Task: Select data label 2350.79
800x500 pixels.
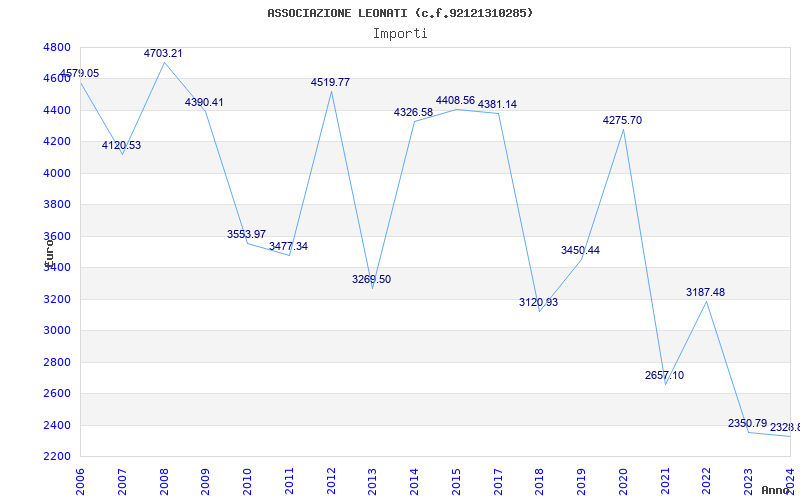Action: (747, 423)
